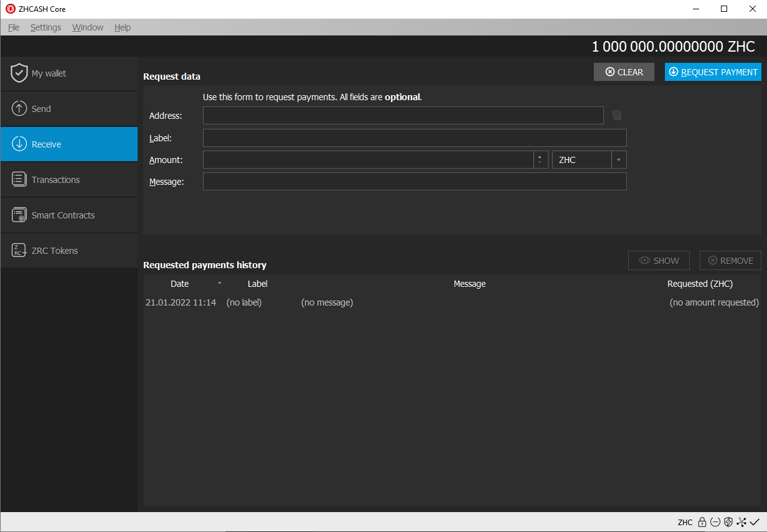The image size is (767, 532).
Task: Click the Label column header
Action: tap(258, 284)
